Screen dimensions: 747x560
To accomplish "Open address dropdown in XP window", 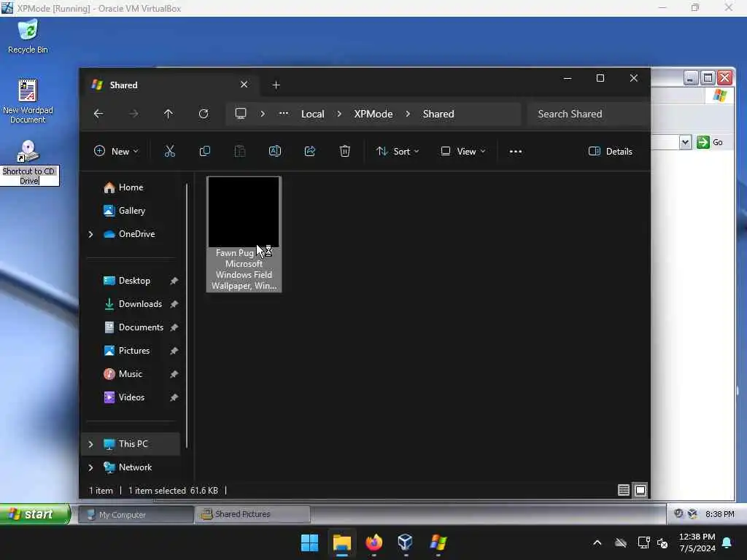I will tap(684, 142).
